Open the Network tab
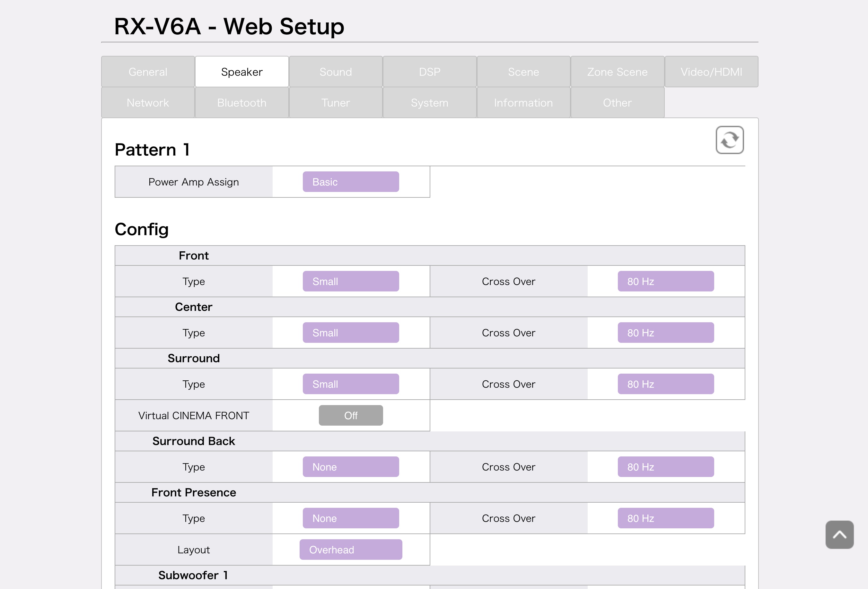The width and height of the screenshot is (868, 589). pyautogui.click(x=148, y=103)
